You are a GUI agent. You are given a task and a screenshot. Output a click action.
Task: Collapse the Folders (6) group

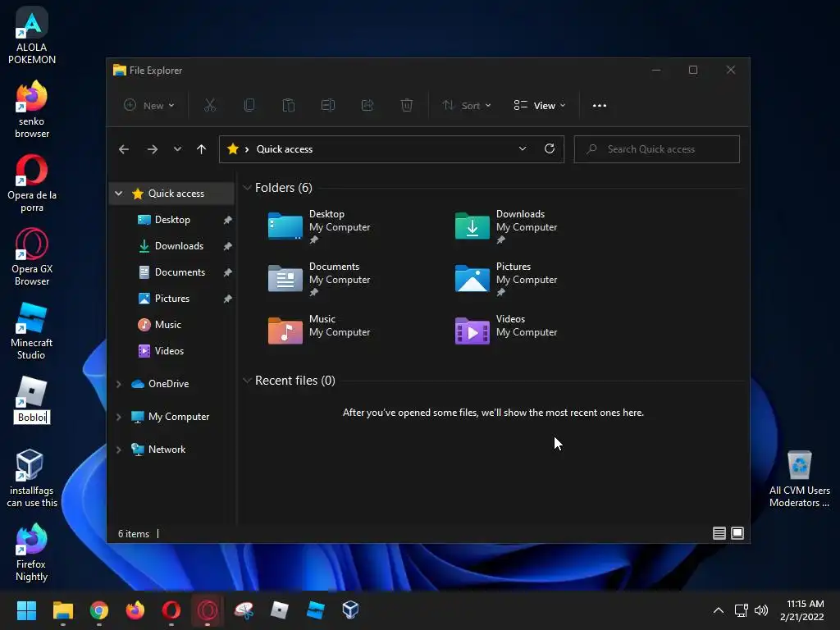coord(247,188)
